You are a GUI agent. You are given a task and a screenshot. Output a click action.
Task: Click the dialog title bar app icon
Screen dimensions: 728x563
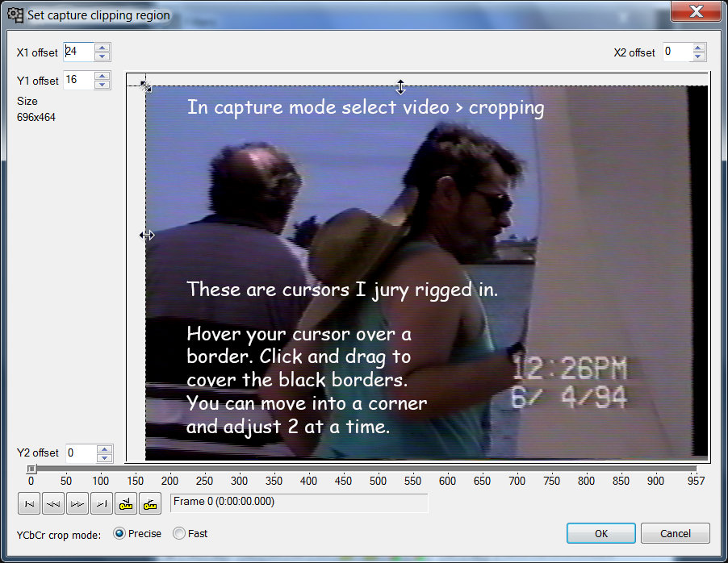tap(15, 15)
